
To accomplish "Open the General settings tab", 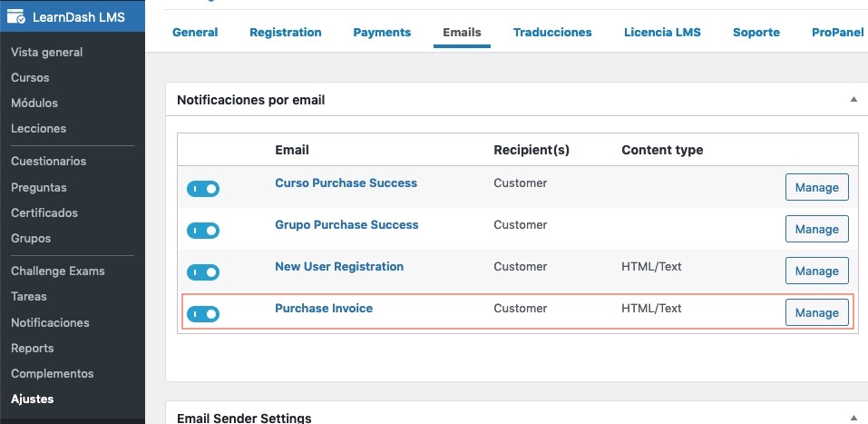I will (195, 32).
